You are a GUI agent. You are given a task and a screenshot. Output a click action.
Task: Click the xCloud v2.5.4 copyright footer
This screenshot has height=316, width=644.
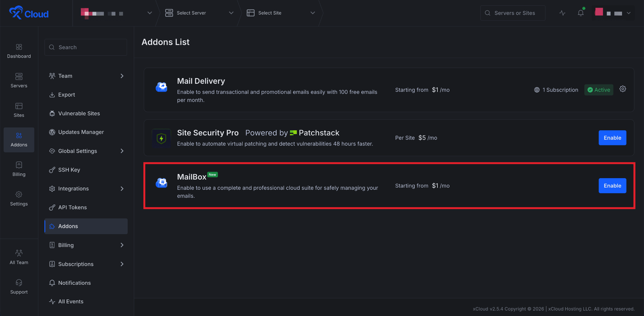[553, 309]
